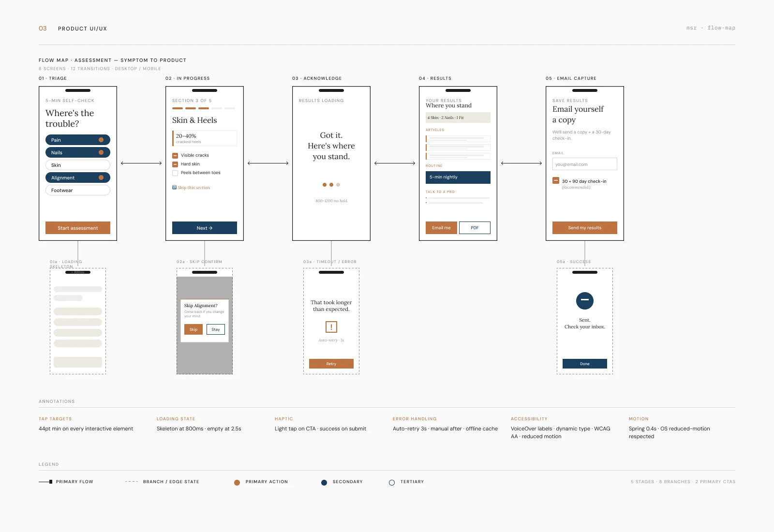This screenshot has width=774, height=532.
Task: Click the skip icon beside Skip this section
Action: click(x=174, y=187)
